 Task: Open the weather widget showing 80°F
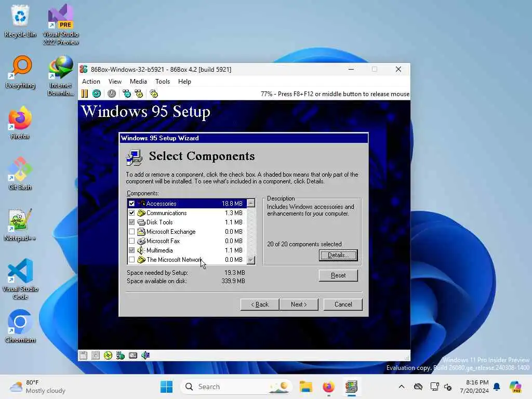37,387
